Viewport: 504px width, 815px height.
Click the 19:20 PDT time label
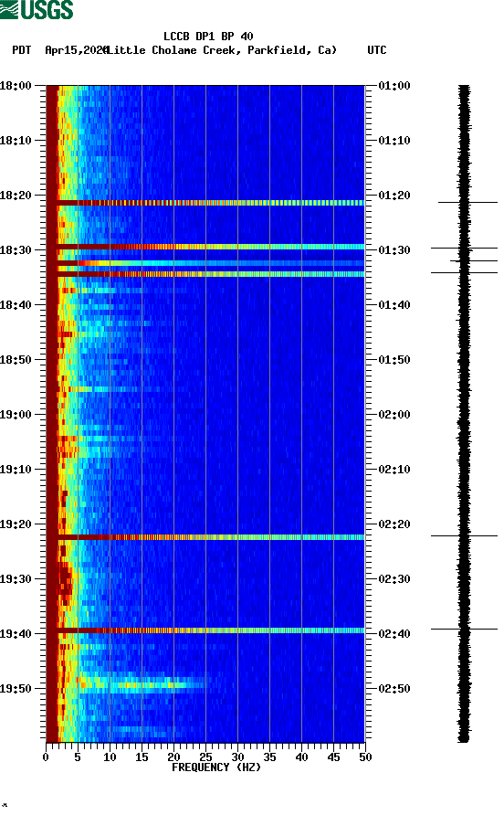tap(16, 524)
